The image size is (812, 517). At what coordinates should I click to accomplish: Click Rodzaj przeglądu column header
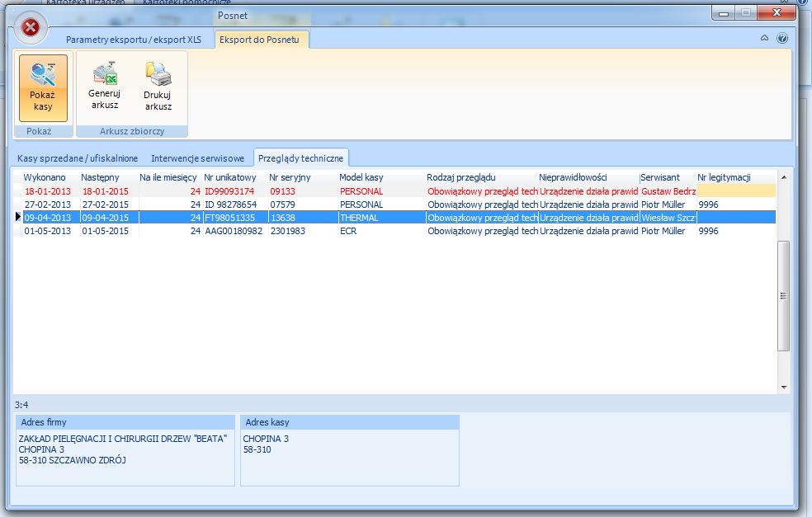[x=461, y=177]
